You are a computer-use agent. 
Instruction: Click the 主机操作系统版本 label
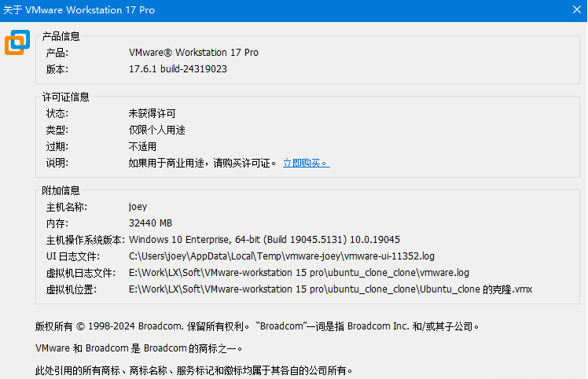coord(86,240)
